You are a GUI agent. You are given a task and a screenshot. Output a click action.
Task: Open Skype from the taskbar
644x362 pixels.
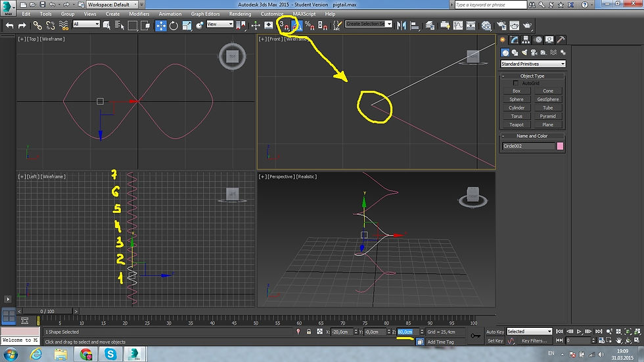pos(110,354)
